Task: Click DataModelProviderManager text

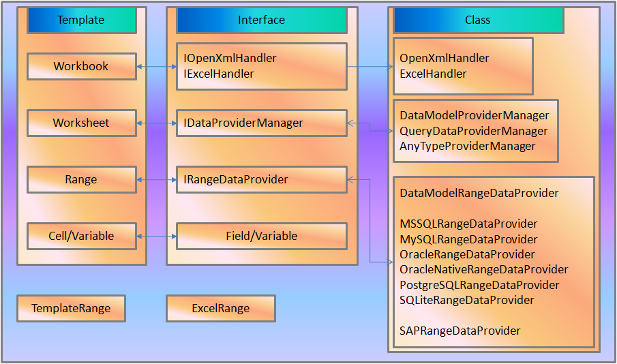Action: tap(474, 115)
